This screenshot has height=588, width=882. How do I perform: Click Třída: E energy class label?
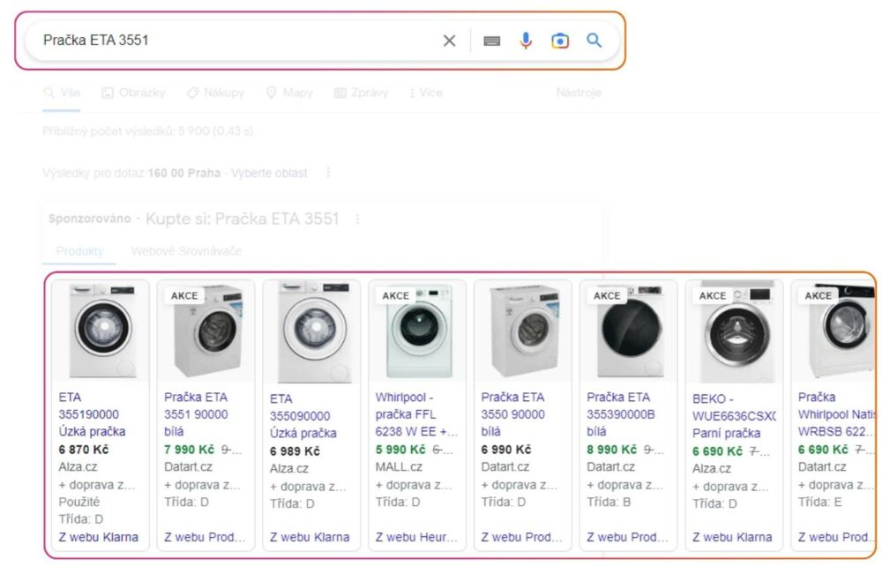coord(820,502)
